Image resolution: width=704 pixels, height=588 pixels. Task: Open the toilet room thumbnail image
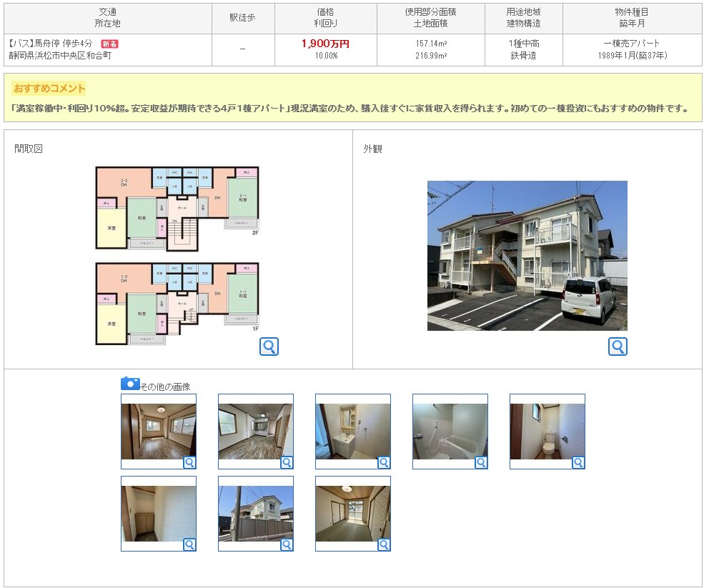coord(547,431)
